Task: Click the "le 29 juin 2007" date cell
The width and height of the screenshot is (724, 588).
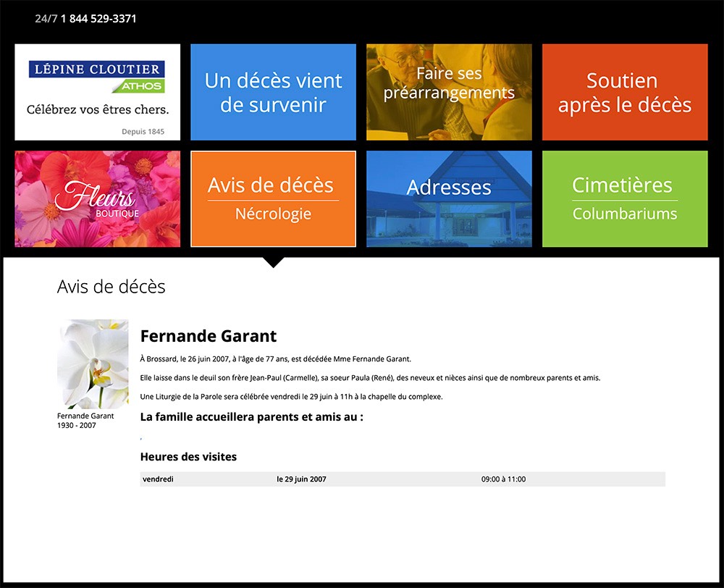Action: point(301,479)
